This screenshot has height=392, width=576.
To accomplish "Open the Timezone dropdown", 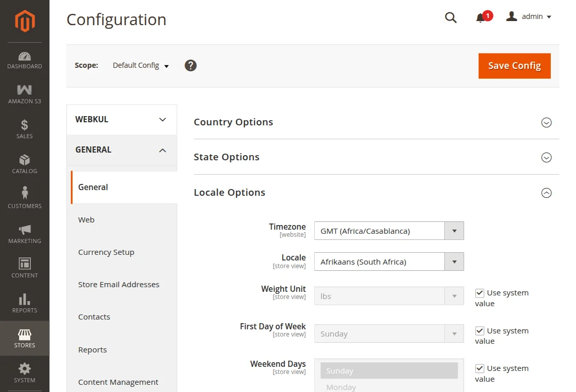I will point(389,231).
